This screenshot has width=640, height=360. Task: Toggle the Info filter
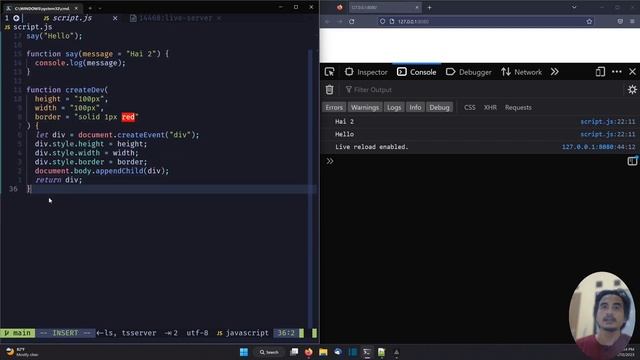click(415, 107)
